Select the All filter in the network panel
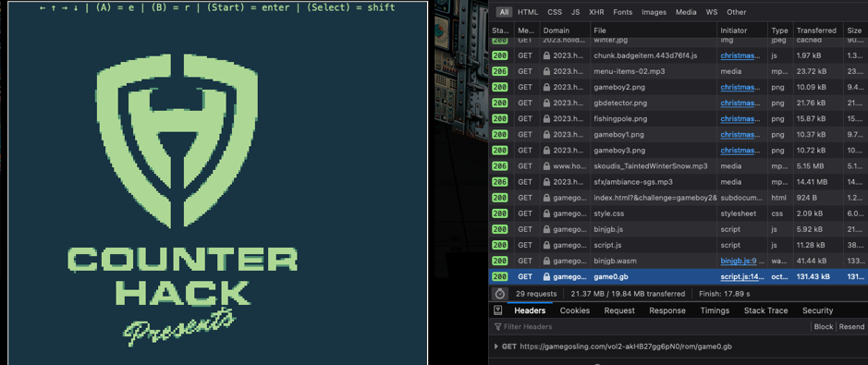 (x=504, y=12)
